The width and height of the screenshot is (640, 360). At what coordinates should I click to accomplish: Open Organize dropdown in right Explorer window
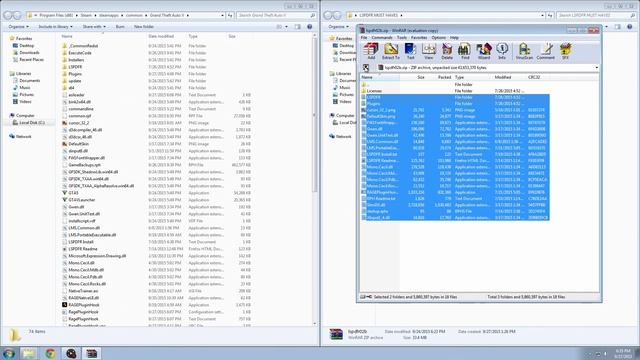tap(339, 27)
